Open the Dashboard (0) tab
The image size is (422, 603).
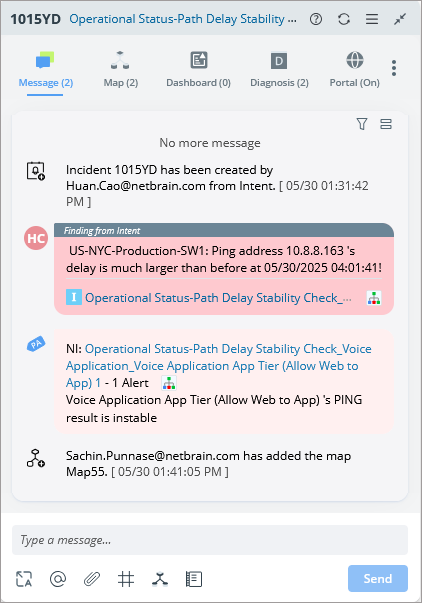[198, 70]
